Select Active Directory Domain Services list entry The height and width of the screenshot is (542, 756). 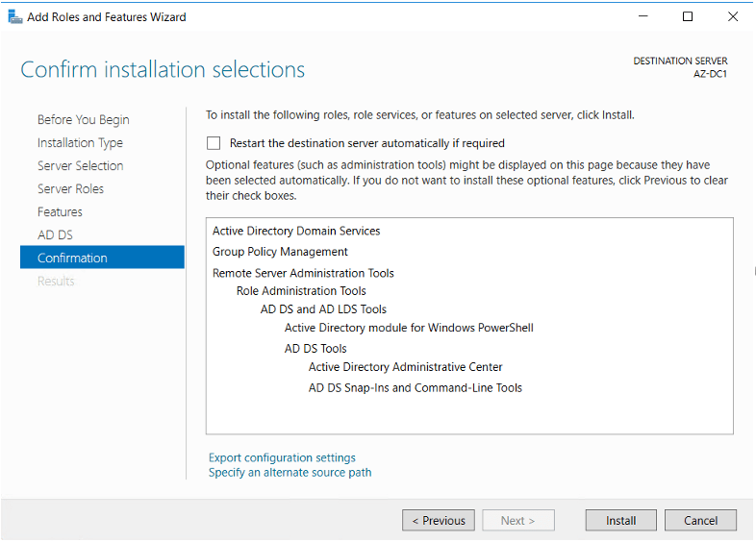click(x=296, y=232)
